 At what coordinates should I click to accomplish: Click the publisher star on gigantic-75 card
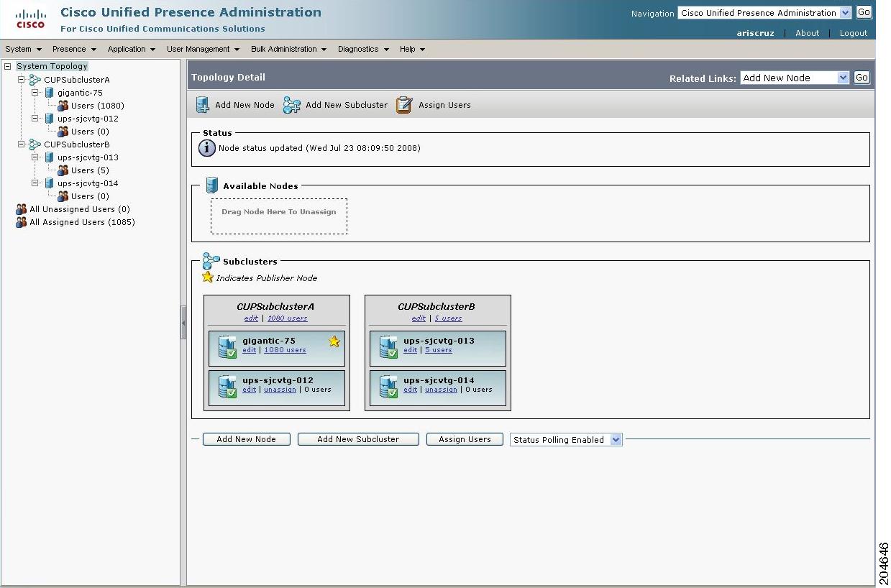[x=334, y=341]
